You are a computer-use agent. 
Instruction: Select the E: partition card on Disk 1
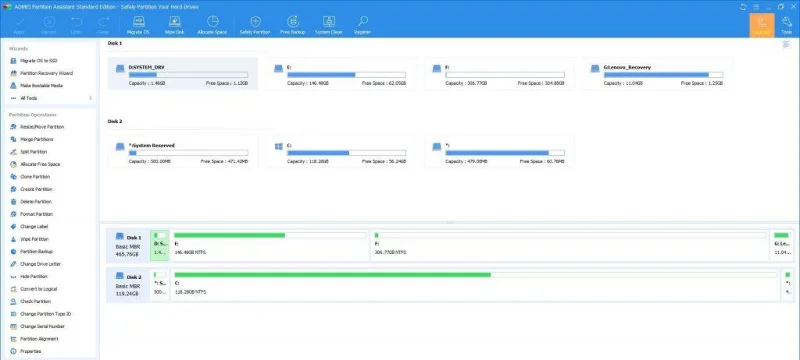point(341,73)
